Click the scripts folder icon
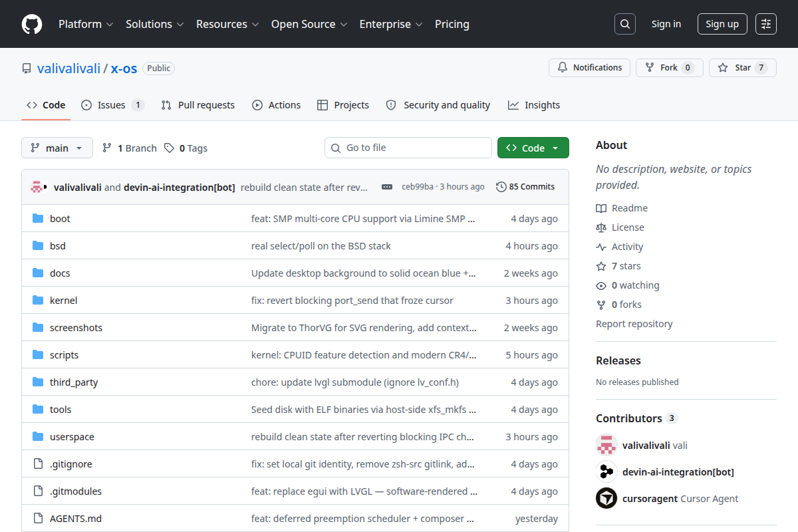The image size is (798, 532). click(38, 355)
